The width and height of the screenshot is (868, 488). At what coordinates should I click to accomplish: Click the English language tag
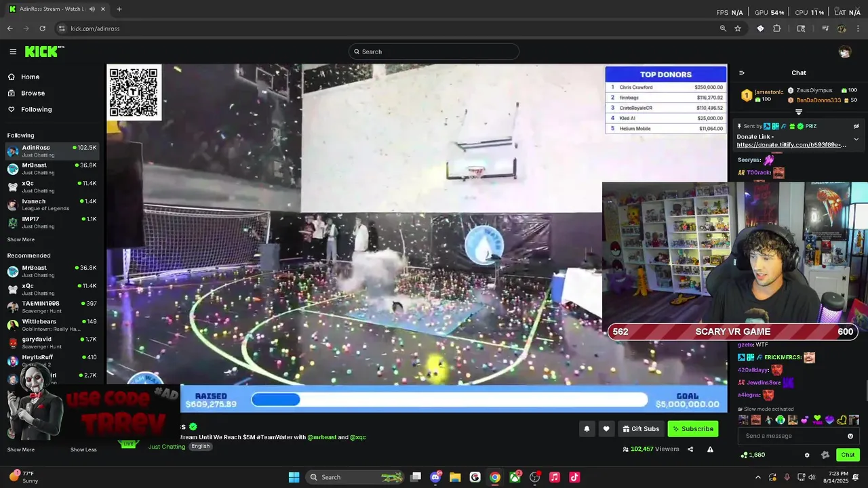pyautogui.click(x=200, y=446)
